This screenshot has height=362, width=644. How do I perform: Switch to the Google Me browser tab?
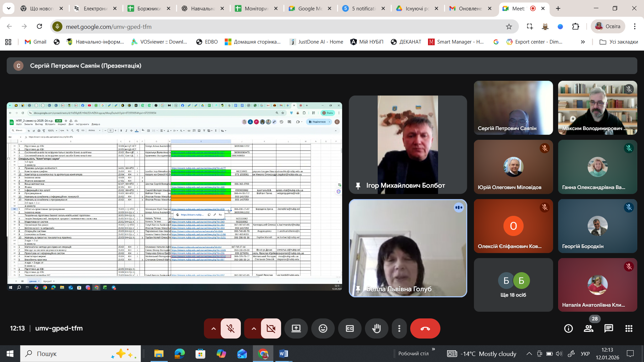(x=305, y=8)
